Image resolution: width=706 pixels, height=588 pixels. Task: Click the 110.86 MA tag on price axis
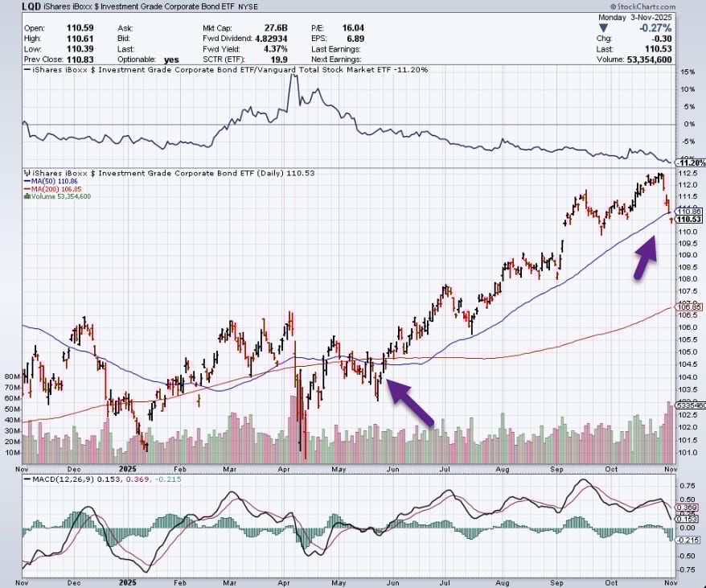point(689,212)
